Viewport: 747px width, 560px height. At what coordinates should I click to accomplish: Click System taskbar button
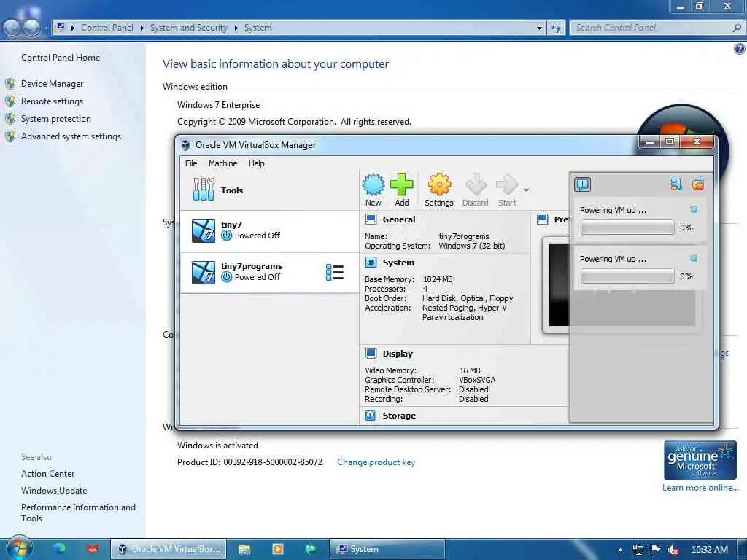coord(387,549)
